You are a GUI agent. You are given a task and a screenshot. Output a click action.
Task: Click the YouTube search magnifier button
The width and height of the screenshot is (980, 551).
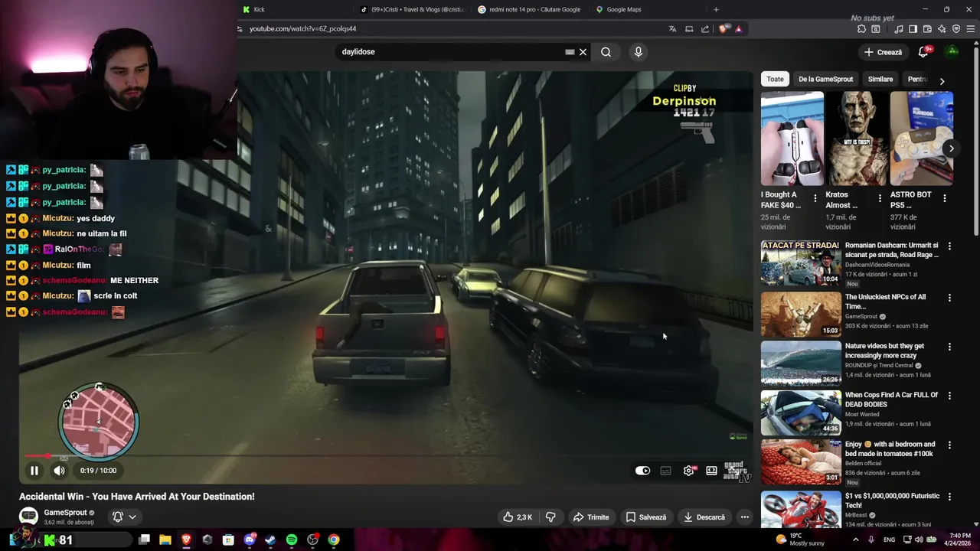[x=606, y=52]
